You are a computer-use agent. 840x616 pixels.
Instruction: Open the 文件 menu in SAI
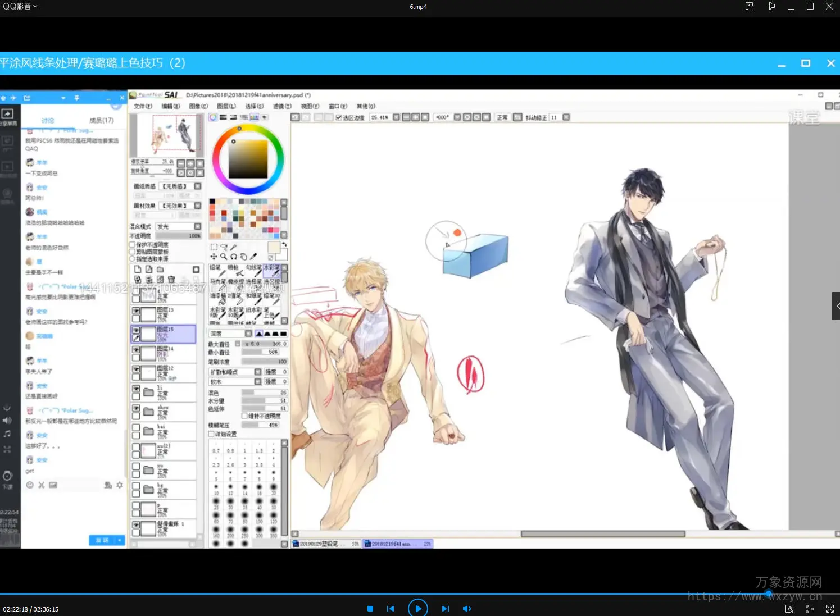point(143,106)
